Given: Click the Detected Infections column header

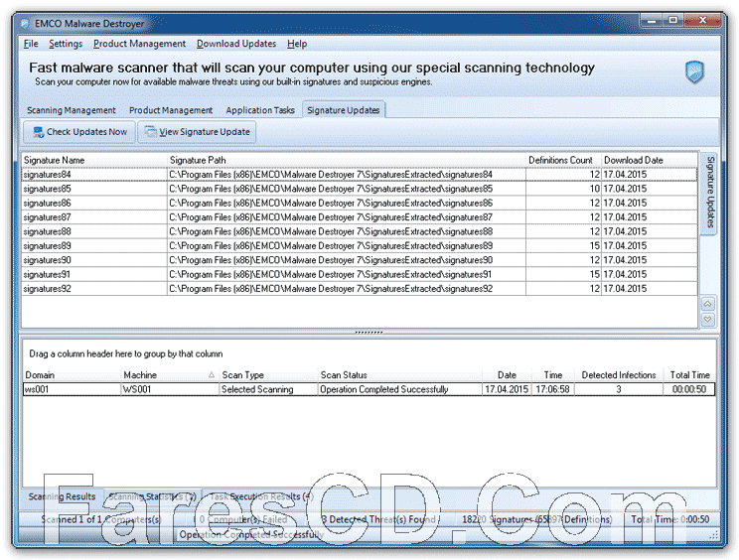Looking at the screenshot, I should [619, 375].
